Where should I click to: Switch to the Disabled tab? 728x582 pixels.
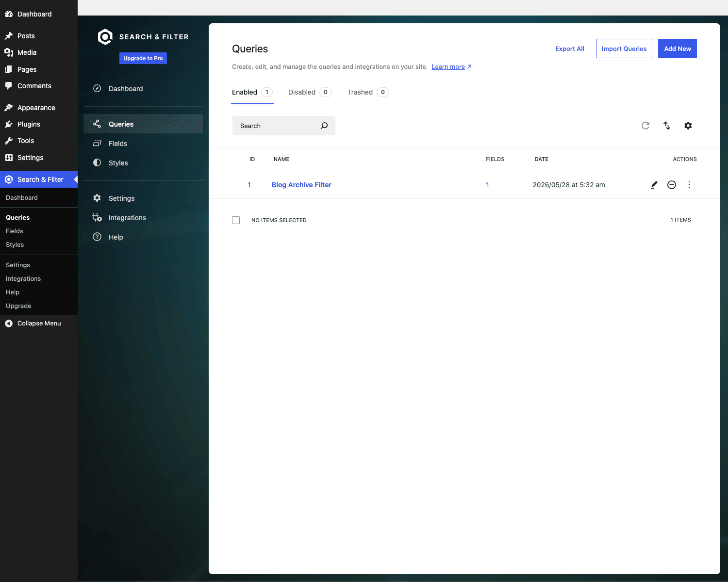[310, 92]
